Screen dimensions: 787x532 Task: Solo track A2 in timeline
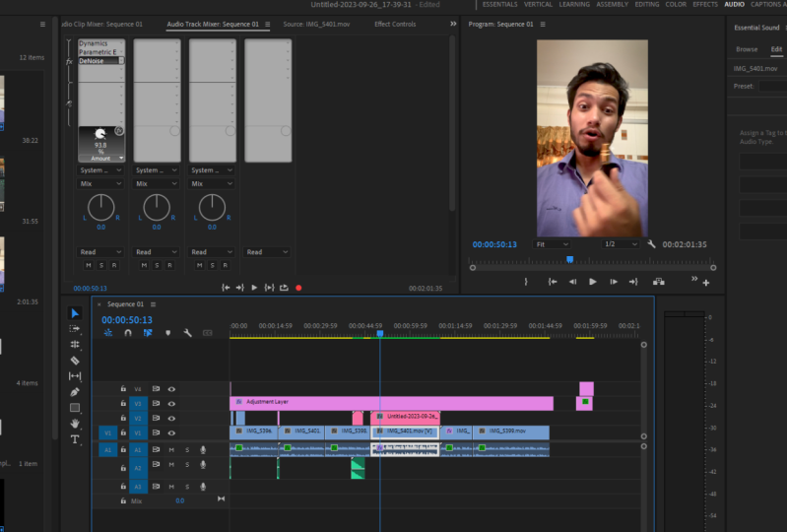[187, 465]
